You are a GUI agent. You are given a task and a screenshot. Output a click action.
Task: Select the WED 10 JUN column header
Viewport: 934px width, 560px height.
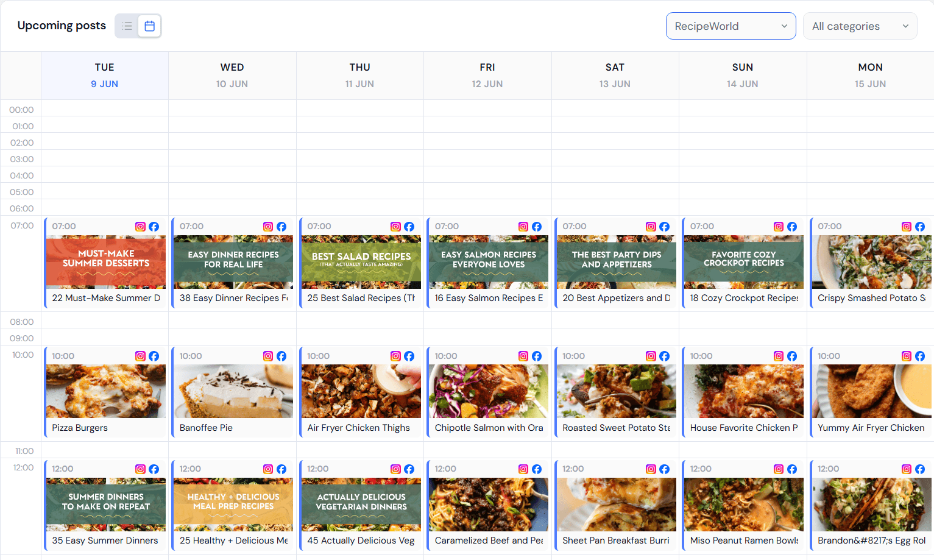tap(232, 76)
